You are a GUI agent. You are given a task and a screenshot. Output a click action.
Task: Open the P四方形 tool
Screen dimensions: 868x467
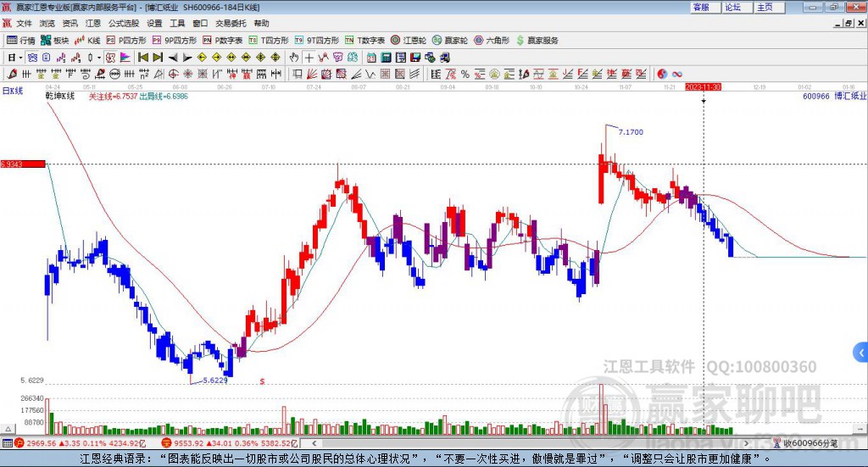(x=126, y=41)
